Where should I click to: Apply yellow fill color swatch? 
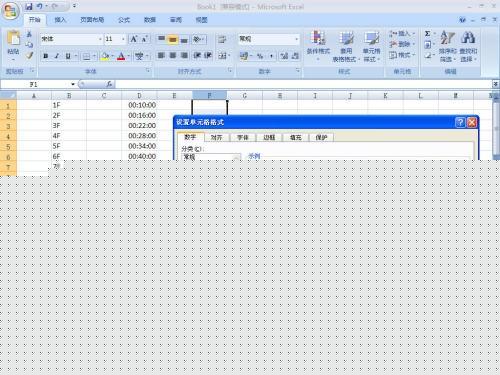pyautogui.click(x=105, y=56)
